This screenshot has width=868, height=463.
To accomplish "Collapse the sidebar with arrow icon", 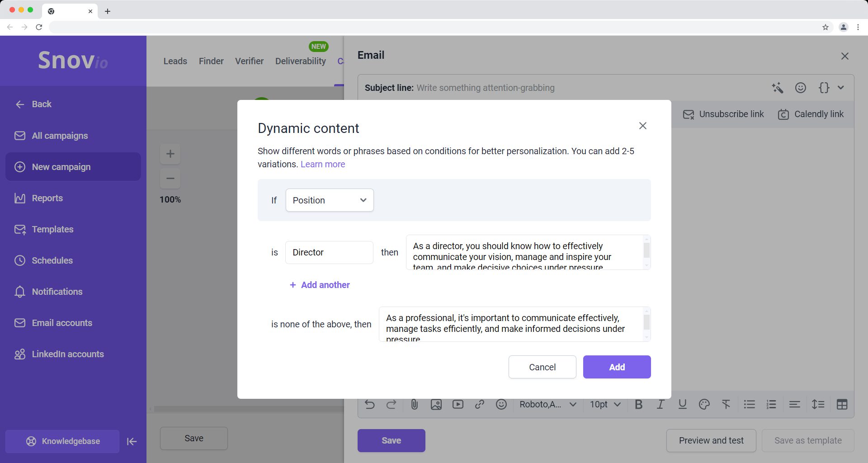I will coord(132,441).
